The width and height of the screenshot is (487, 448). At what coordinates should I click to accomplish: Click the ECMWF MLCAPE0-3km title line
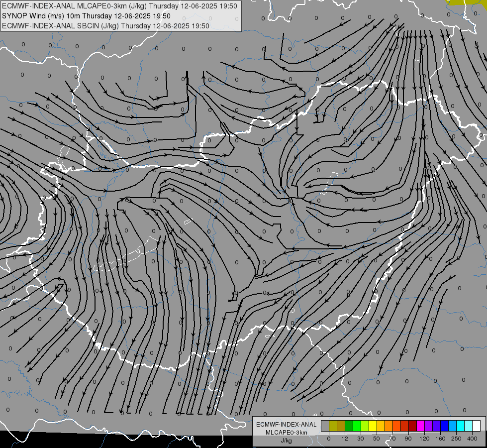(x=119, y=6)
